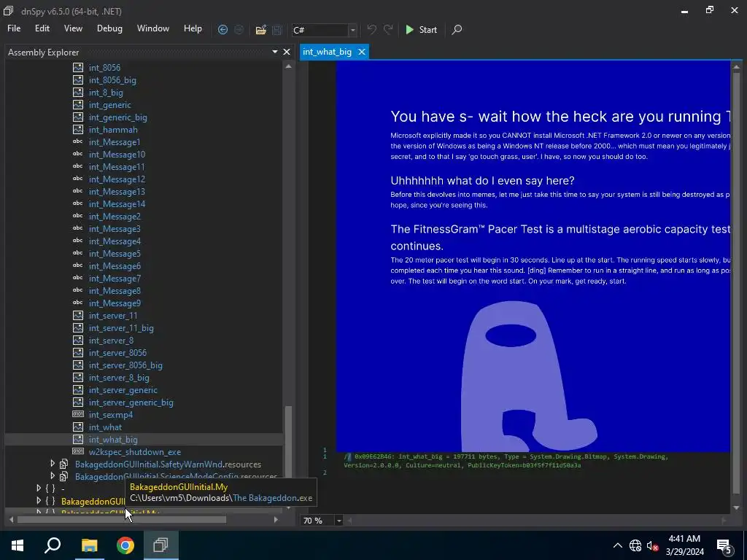Click abc icon beside int_Message2

pyautogui.click(x=77, y=216)
